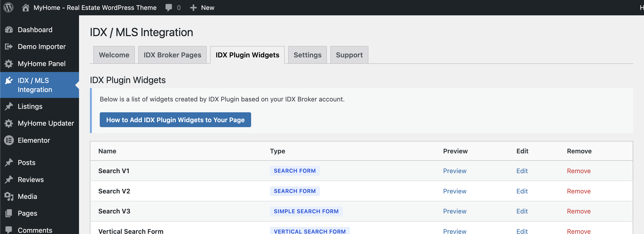
Task: Preview the Vertical Search Form widget
Action: [x=455, y=231]
